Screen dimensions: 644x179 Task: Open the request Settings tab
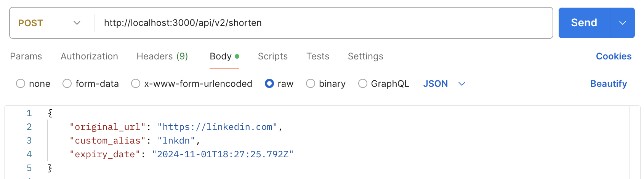coord(365,56)
